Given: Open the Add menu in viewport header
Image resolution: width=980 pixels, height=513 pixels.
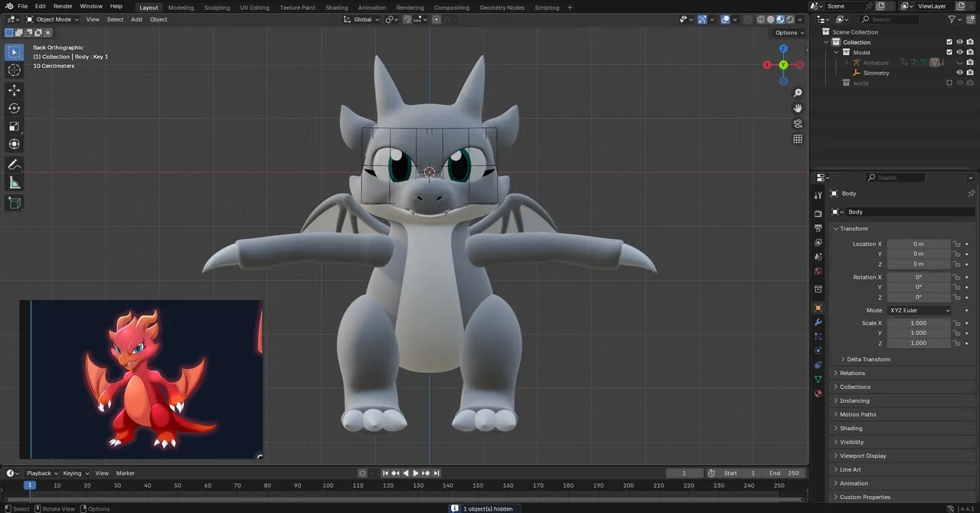Looking at the screenshot, I should tap(136, 19).
